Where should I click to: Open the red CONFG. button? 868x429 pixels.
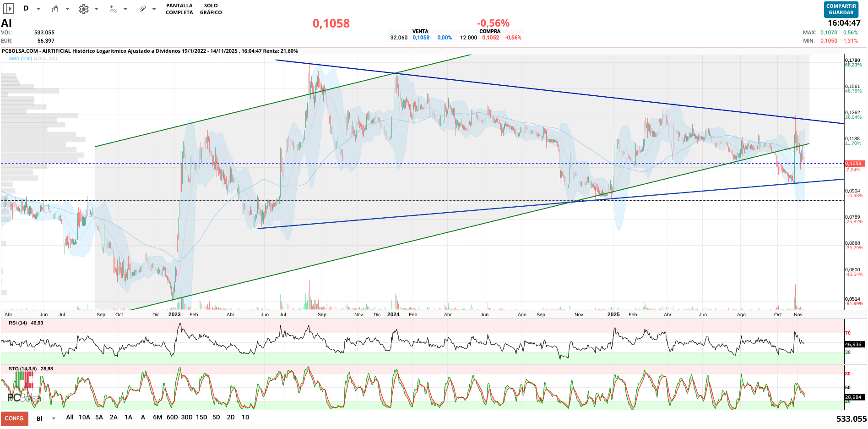click(15, 418)
